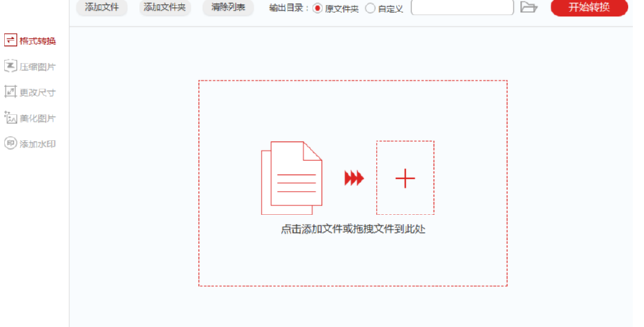Screen dimensions: 644x327
Task: Select the 自定义 output radio button
Action: point(370,8)
